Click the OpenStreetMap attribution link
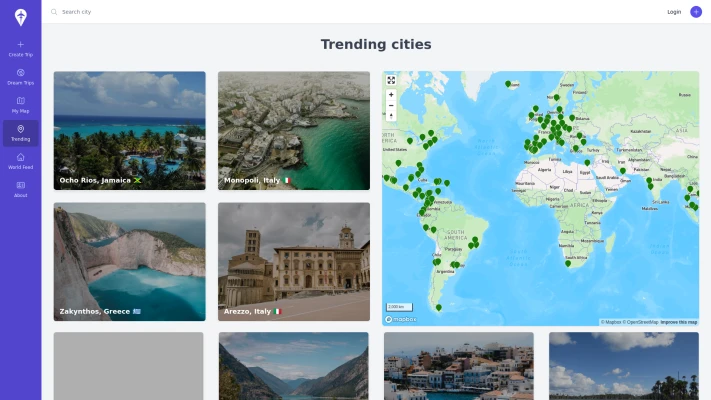The width and height of the screenshot is (711, 400). coord(640,322)
